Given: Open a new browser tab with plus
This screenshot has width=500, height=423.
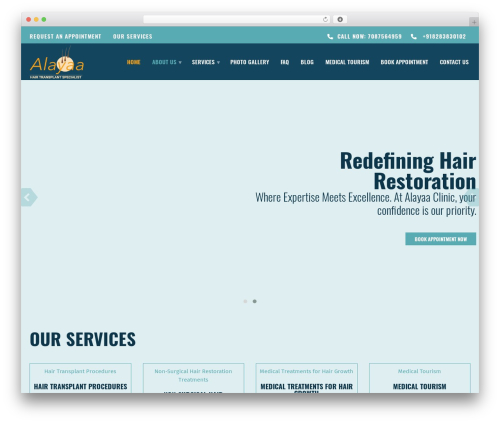Looking at the screenshot, I should click(474, 22).
